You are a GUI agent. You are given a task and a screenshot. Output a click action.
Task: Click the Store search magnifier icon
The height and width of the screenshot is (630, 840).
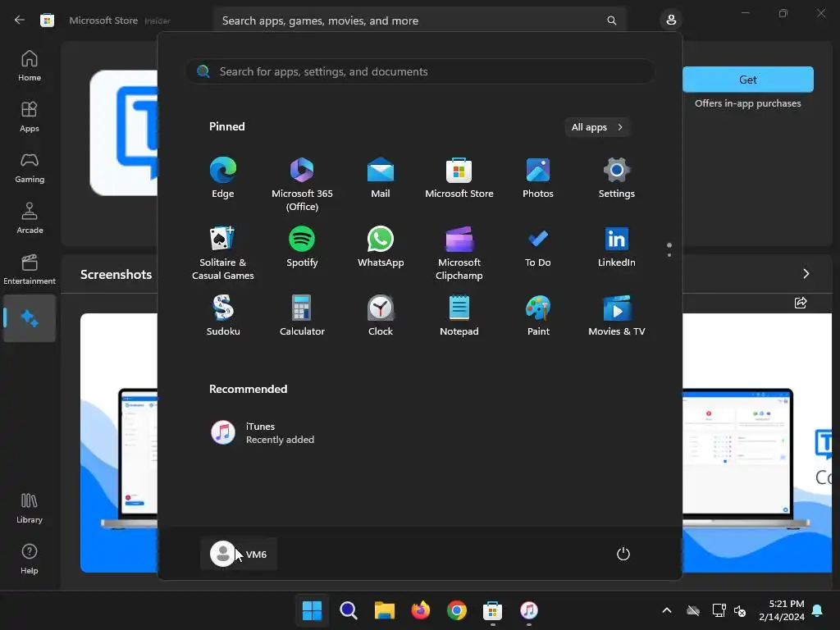coord(611,21)
